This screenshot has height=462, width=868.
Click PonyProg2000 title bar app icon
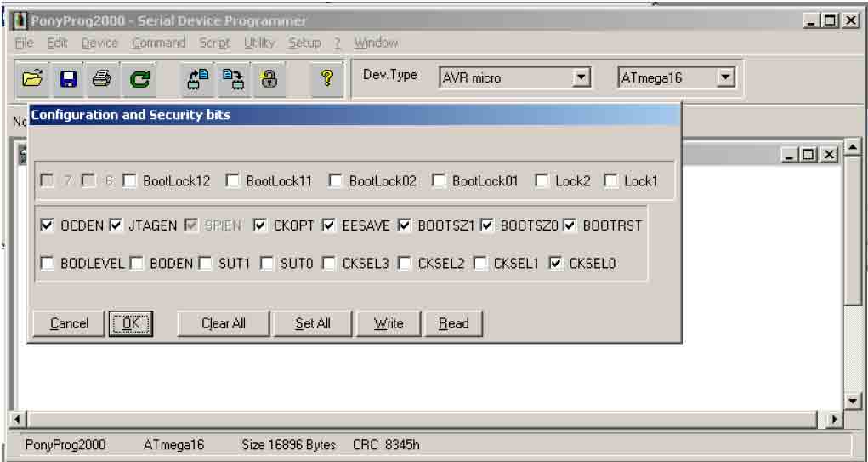pyautogui.click(x=20, y=21)
